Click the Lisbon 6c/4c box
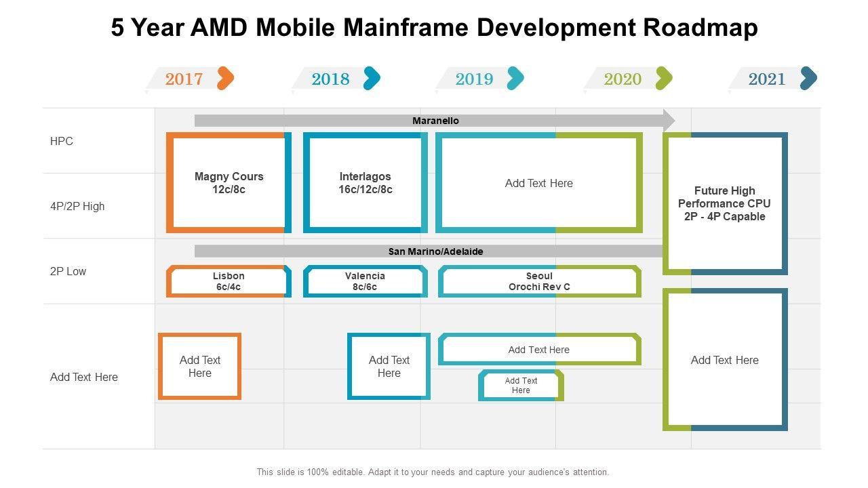Screen dimensions: 868x488 (229, 281)
